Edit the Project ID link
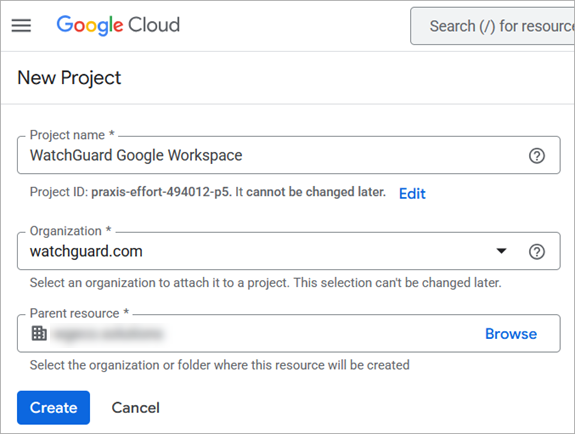 pyautogui.click(x=412, y=193)
